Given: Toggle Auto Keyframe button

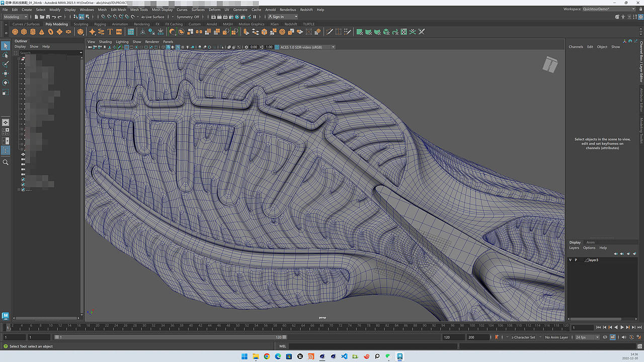Looking at the screenshot, I should click(631, 337).
